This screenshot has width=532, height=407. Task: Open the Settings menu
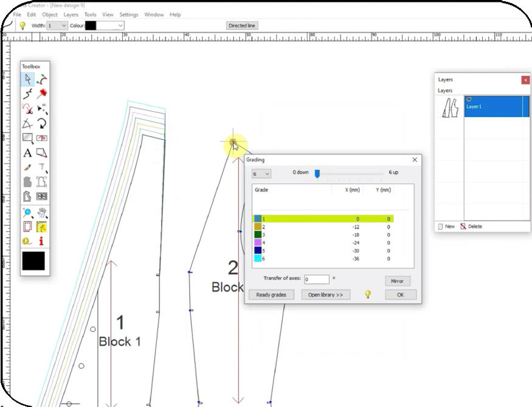128,15
